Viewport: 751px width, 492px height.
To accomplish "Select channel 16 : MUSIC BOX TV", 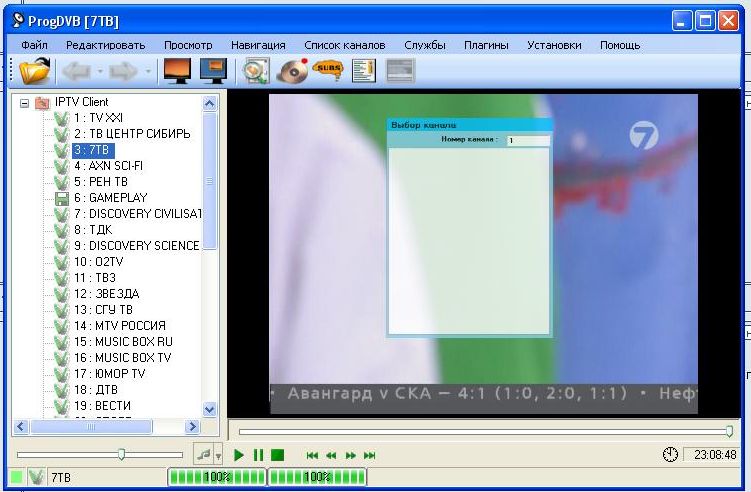I will point(122,358).
